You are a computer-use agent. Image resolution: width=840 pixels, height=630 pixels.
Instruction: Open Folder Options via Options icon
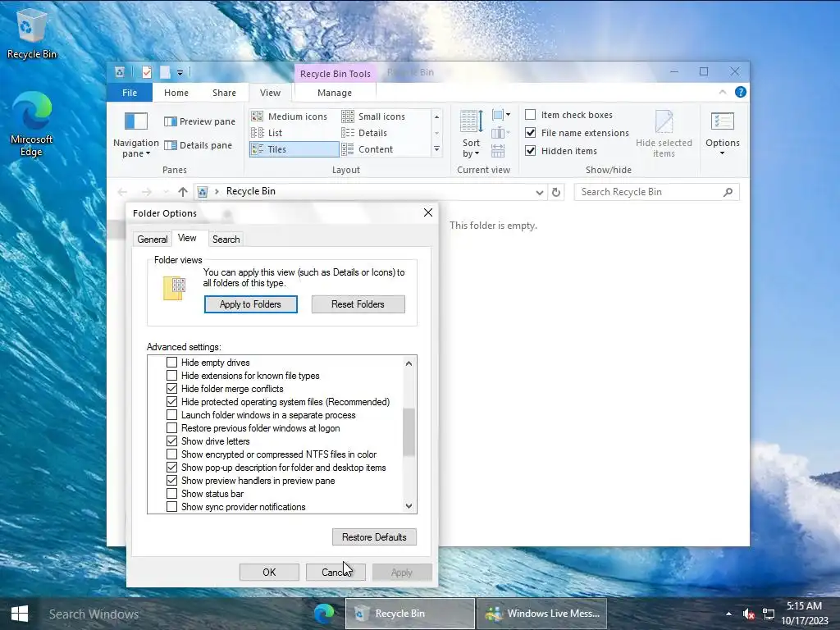coord(722,121)
